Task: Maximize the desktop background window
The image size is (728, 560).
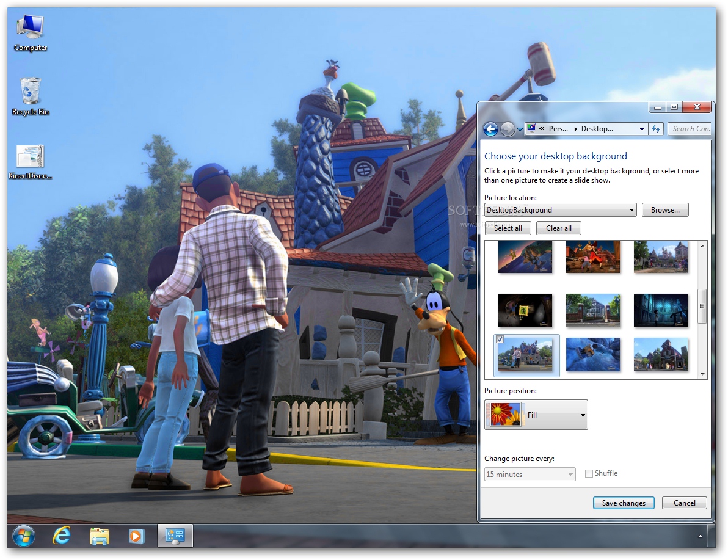Action: point(674,107)
